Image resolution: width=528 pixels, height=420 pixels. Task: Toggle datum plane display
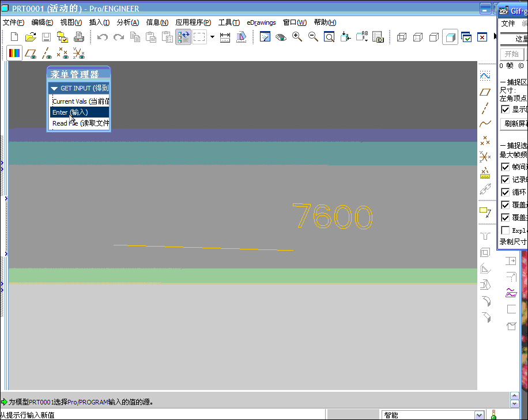point(31,54)
